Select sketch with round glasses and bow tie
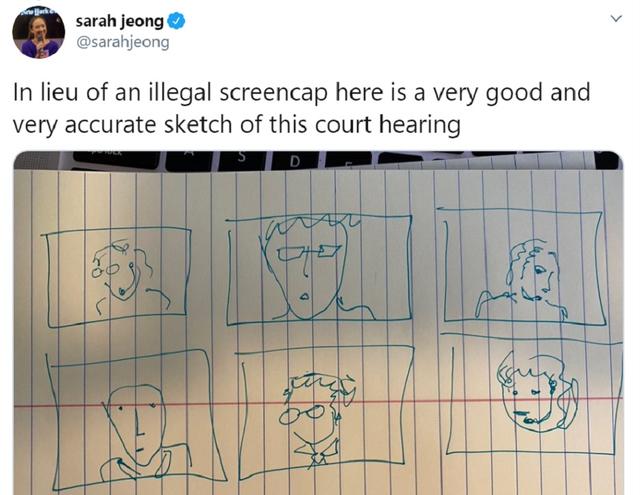 (x=325, y=412)
